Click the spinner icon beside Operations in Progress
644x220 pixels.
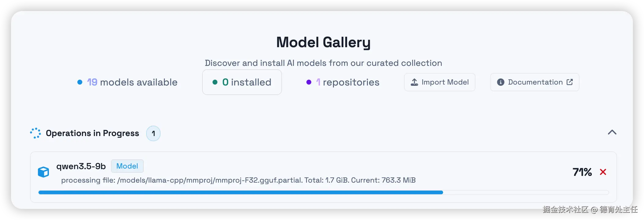[35, 133]
